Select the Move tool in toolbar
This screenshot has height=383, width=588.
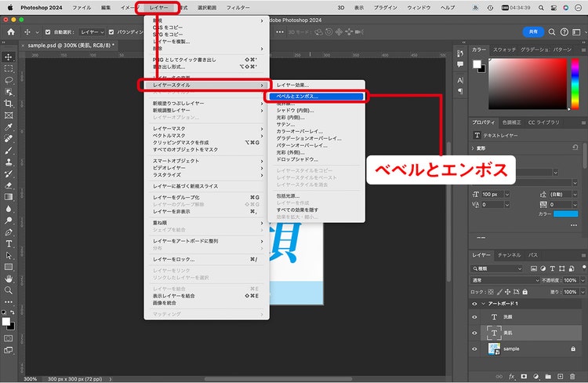[9, 57]
